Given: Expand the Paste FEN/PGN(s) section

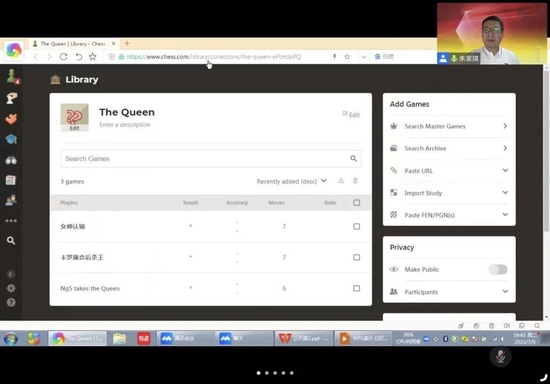Looking at the screenshot, I should [449, 215].
